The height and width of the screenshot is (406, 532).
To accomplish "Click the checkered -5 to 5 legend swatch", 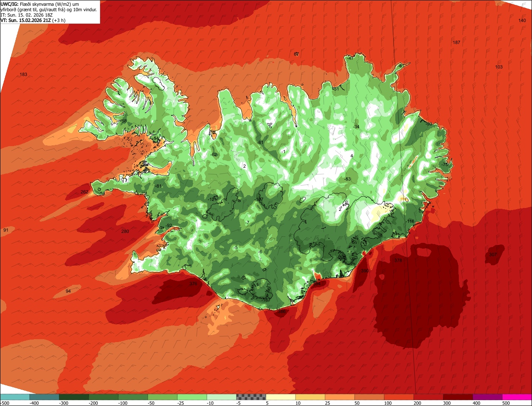I will click(x=251, y=397).
